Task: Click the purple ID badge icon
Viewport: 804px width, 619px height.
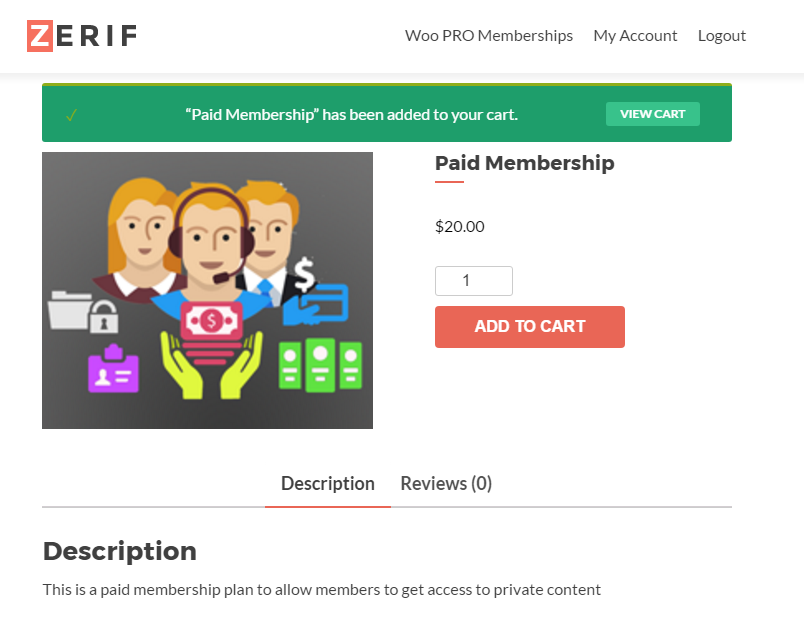Action: pos(113,368)
